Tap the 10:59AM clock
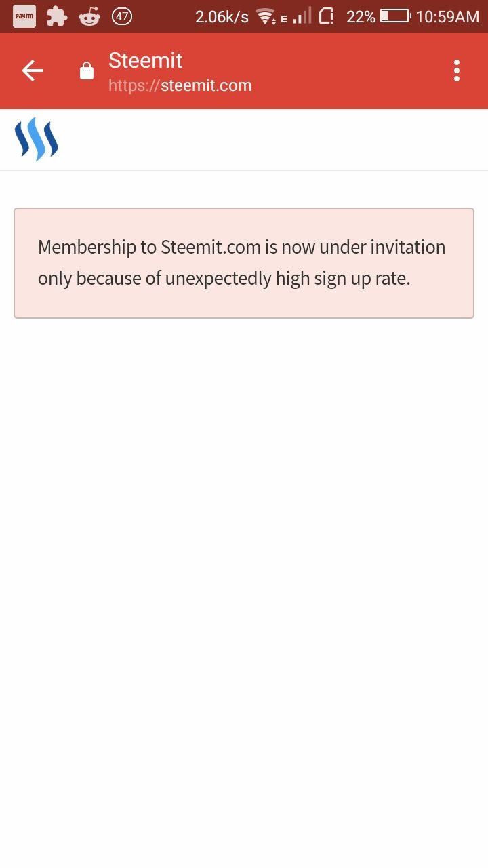The image size is (488, 868). click(447, 17)
